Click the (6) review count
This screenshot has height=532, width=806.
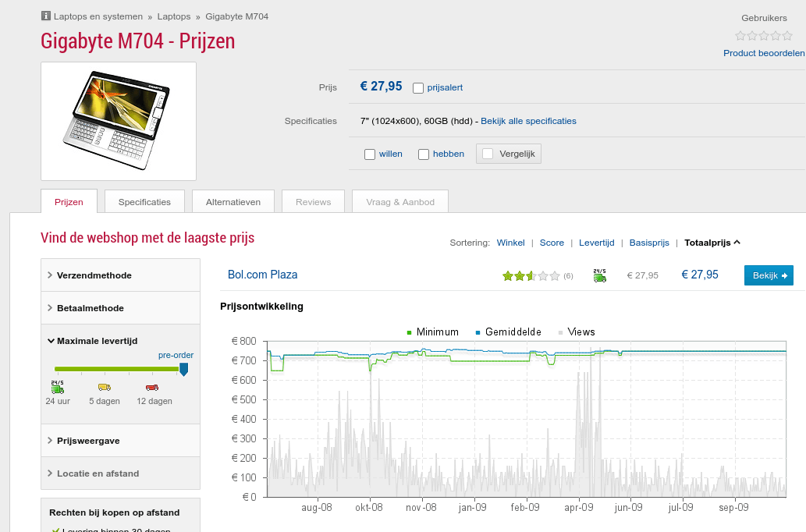click(x=568, y=276)
